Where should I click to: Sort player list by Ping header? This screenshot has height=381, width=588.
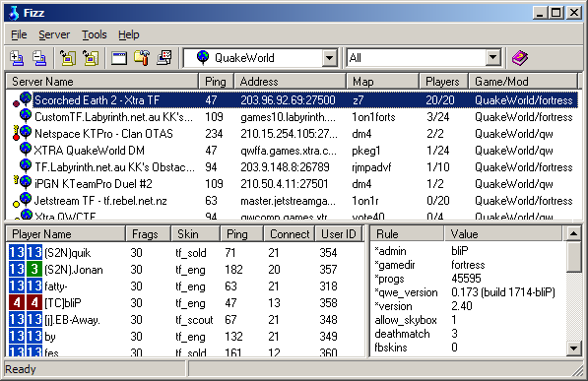point(242,234)
